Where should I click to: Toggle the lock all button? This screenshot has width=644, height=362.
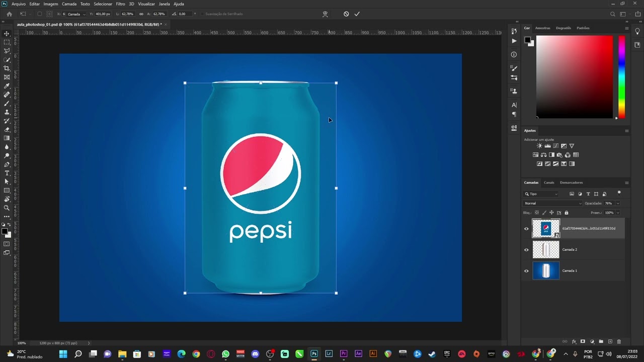(x=566, y=213)
